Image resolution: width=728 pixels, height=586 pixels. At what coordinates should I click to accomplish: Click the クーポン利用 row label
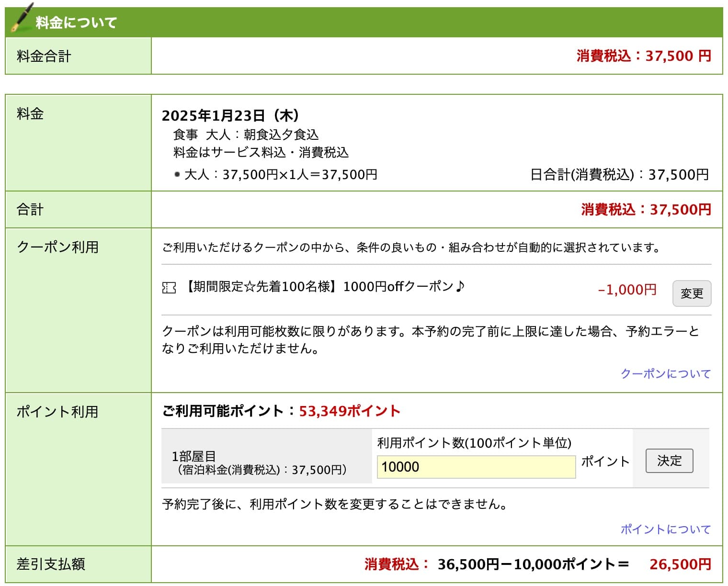coord(57,247)
